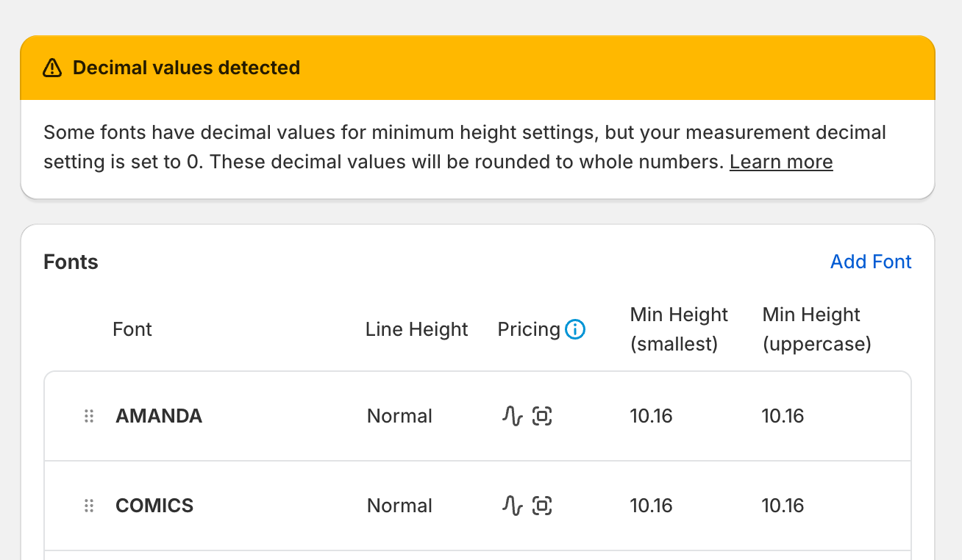Click the Pricing info icon
962x560 pixels.
click(575, 330)
